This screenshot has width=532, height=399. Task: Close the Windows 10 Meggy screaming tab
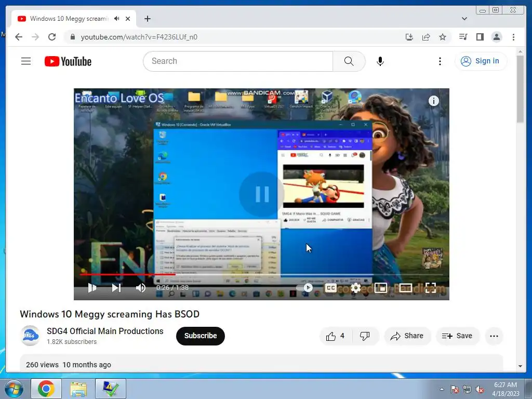click(x=128, y=19)
